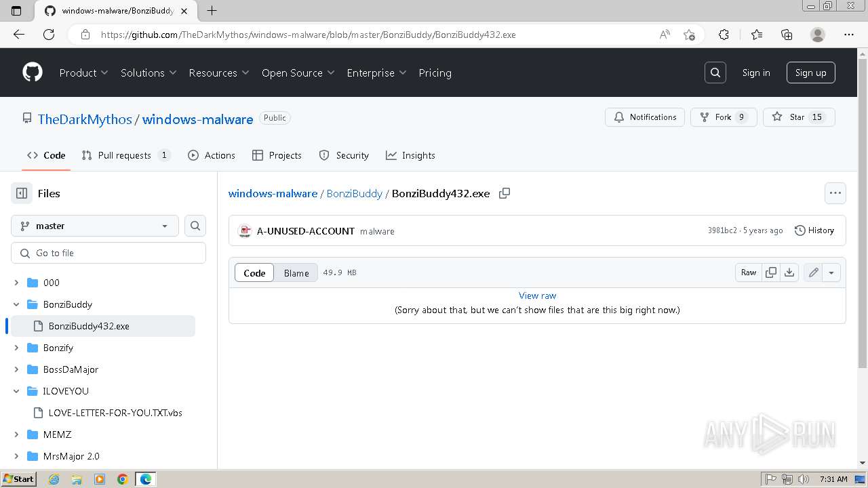This screenshot has height=488, width=868.
Task: Select the Code view toggle
Action: tap(254, 272)
